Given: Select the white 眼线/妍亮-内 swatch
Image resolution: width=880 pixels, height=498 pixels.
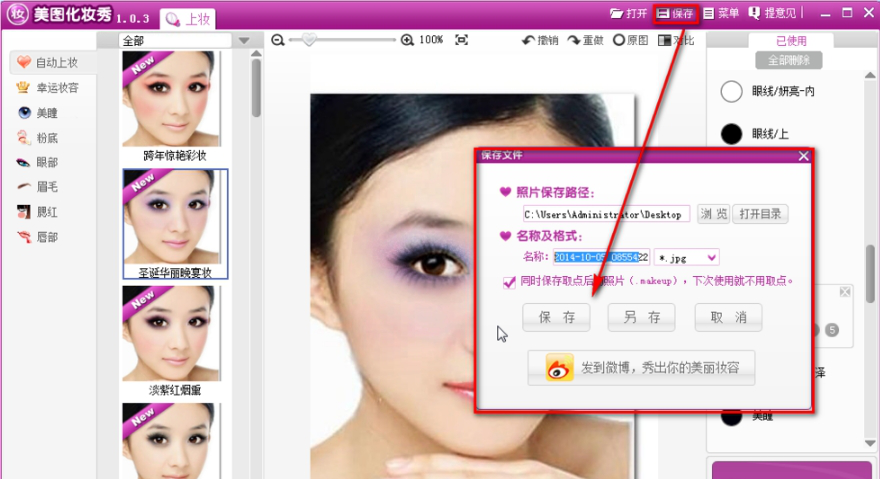Looking at the screenshot, I should pyautogui.click(x=731, y=91).
